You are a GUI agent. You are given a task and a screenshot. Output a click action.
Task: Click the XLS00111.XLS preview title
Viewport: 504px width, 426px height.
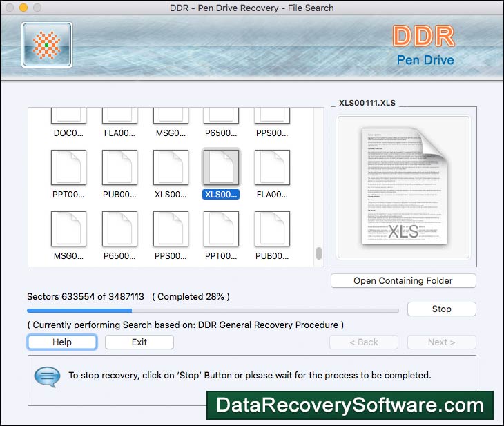click(367, 103)
